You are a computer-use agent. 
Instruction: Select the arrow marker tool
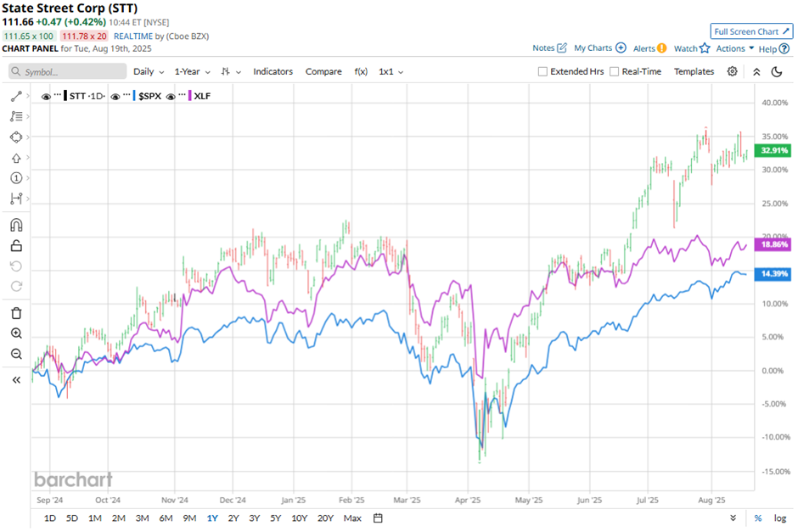pyautogui.click(x=16, y=158)
